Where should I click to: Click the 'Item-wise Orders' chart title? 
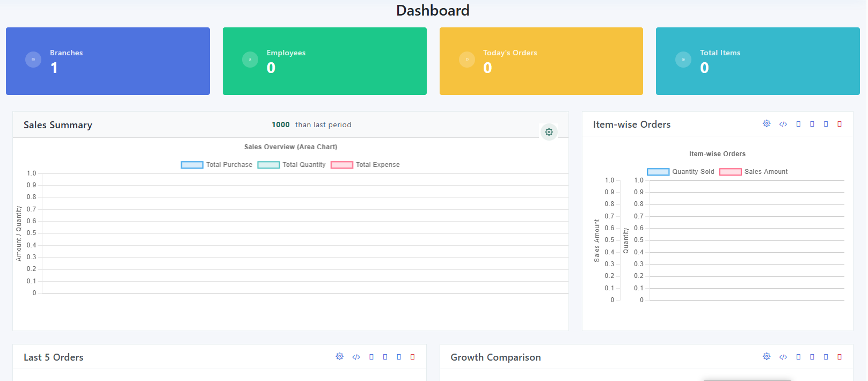[717, 154]
